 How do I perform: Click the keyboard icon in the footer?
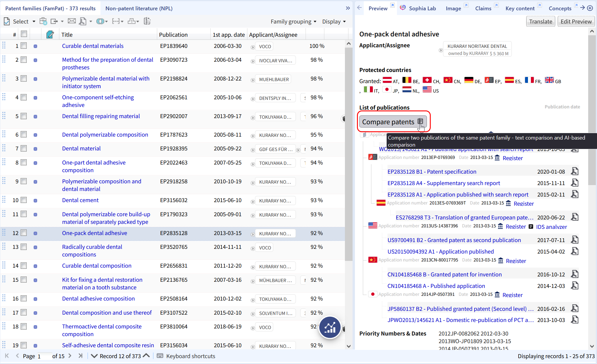160,356
